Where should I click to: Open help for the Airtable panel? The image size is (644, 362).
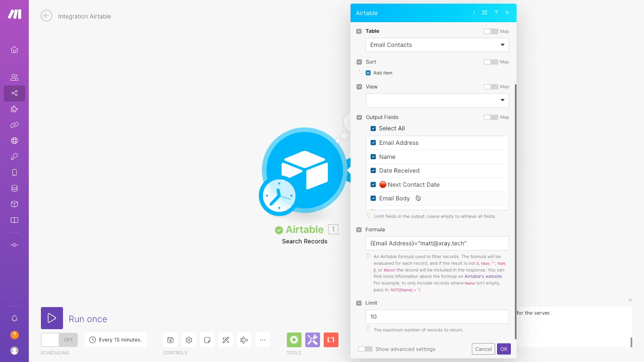496,13
